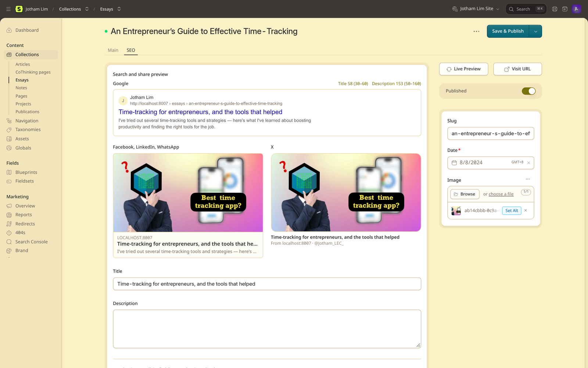The height and width of the screenshot is (368, 588).
Task: Click the Save & Publish button
Action: pos(508,31)
